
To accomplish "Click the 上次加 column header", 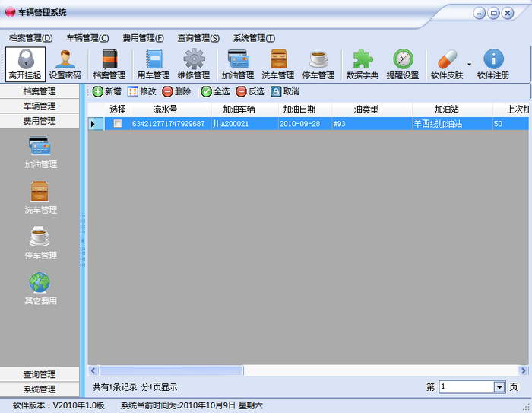I will point(511,110).
